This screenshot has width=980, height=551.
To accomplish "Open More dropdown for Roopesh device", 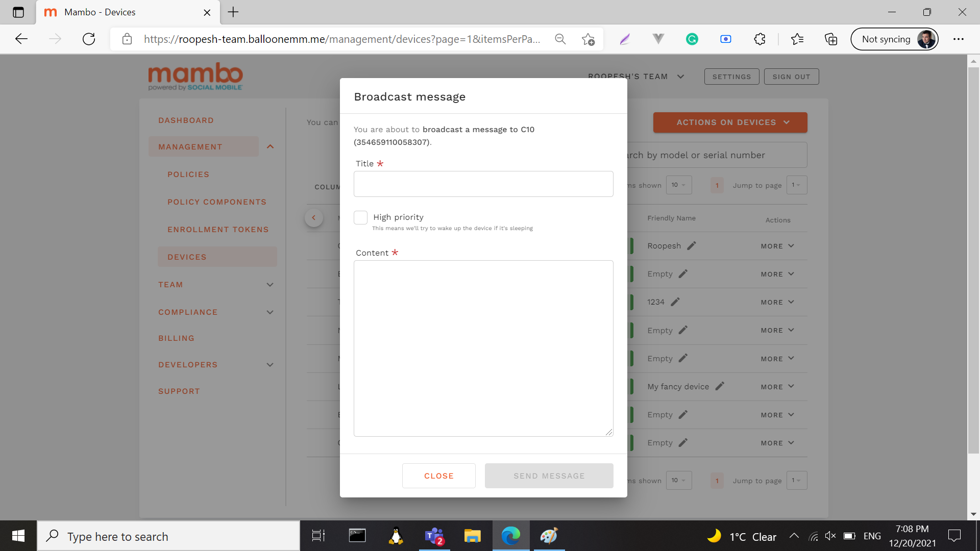I will [777, 246].
